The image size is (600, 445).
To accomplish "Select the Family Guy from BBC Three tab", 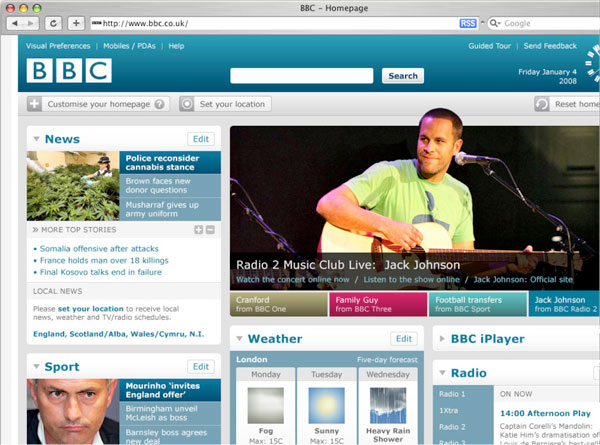I will pyautogui.click(x=378, y=304).
